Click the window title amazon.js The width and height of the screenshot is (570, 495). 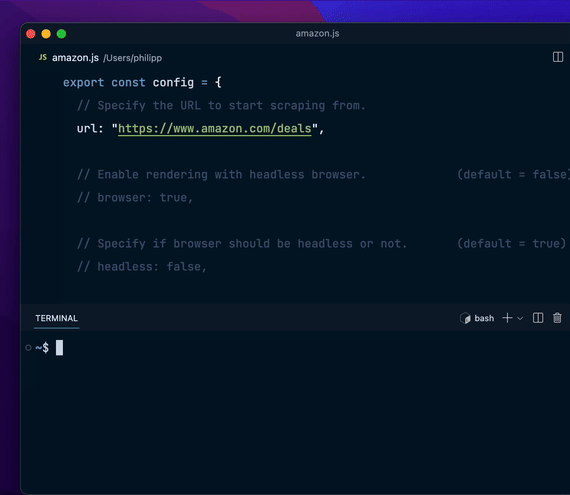(x=317, y=33)
